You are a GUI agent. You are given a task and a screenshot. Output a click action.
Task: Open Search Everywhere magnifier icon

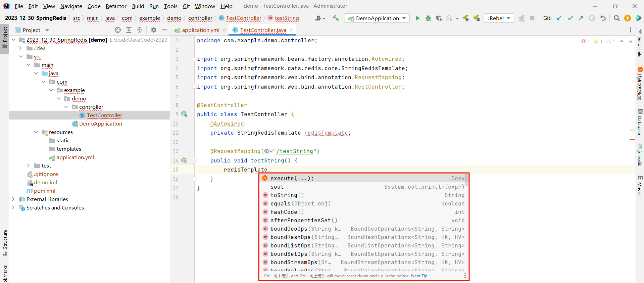[616, 18]
